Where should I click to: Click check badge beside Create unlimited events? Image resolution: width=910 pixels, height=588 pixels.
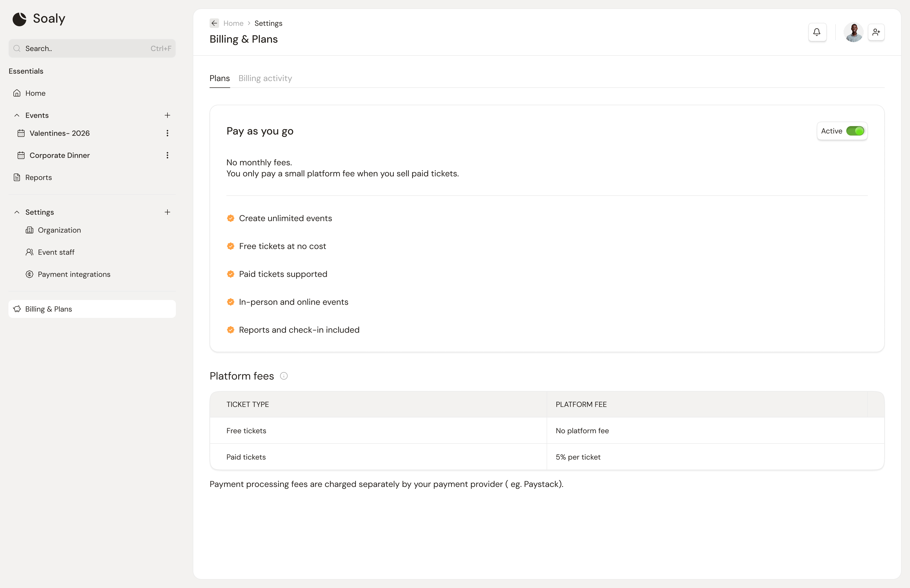tap(231, 218)
